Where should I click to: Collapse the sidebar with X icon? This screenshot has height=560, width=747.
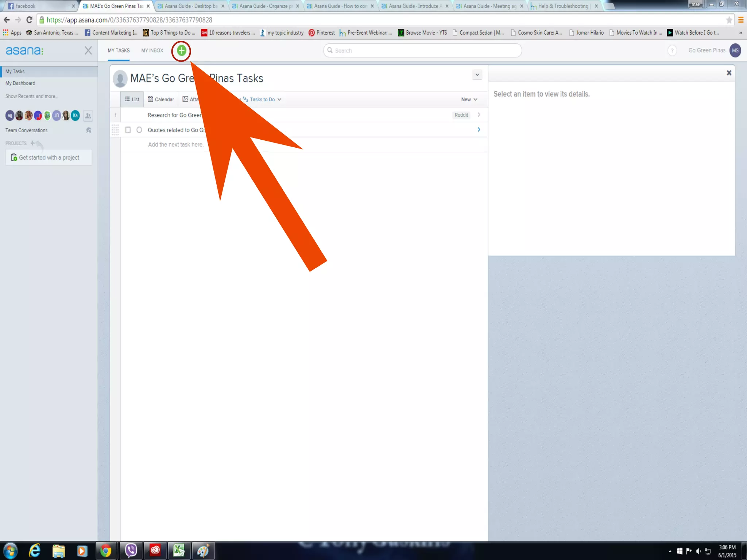tap(88, 50)
